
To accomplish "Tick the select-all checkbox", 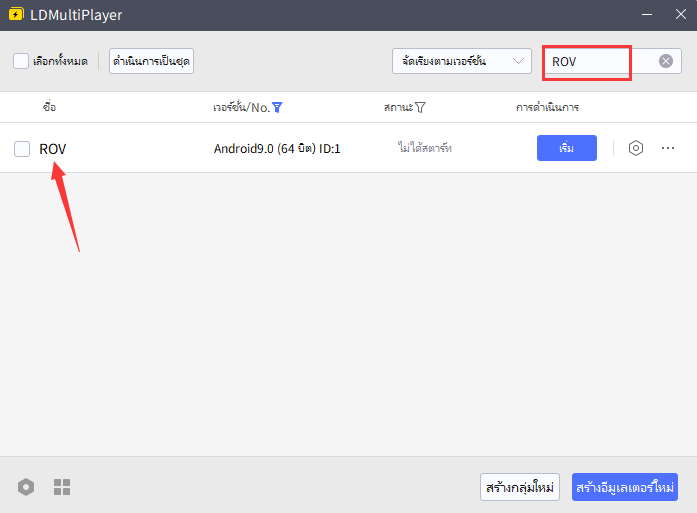I will pos(21,61).
